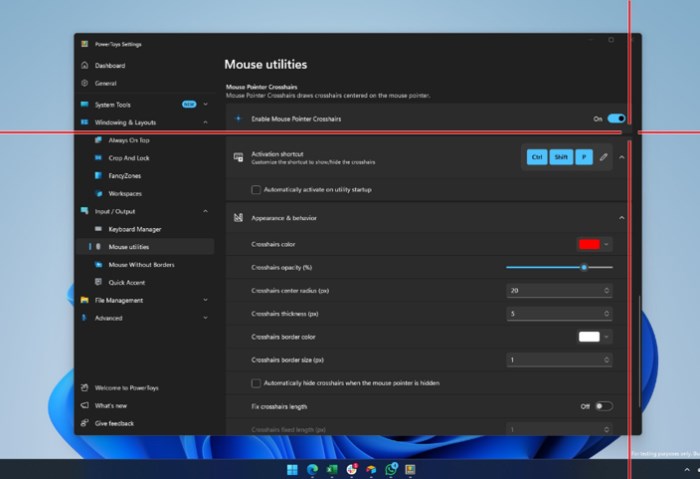Expand the System Tools section chevron
Viewport: 700px width, 479px height.
pyautogui.click(x=205, y=104)
